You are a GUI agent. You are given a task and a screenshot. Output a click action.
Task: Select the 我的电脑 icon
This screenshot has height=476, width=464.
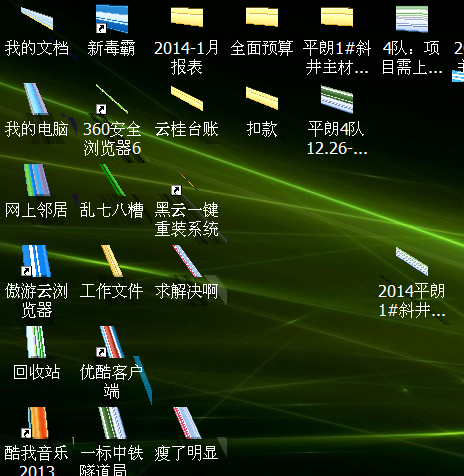tap(37, 99)
